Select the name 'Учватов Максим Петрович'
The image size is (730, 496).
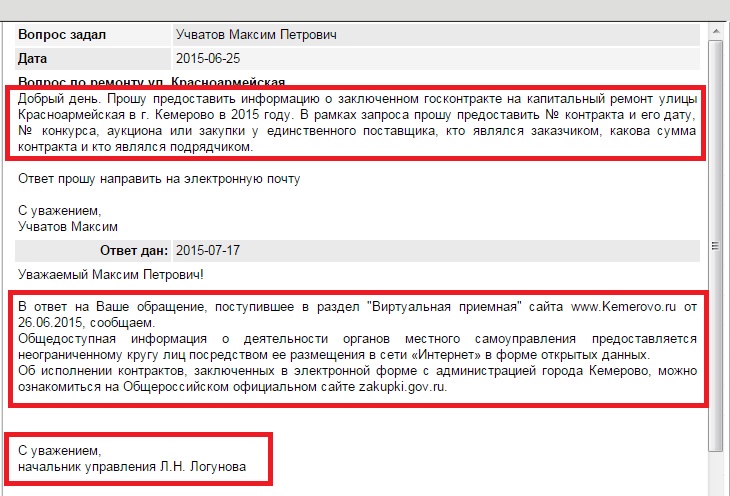coord(256,34)
